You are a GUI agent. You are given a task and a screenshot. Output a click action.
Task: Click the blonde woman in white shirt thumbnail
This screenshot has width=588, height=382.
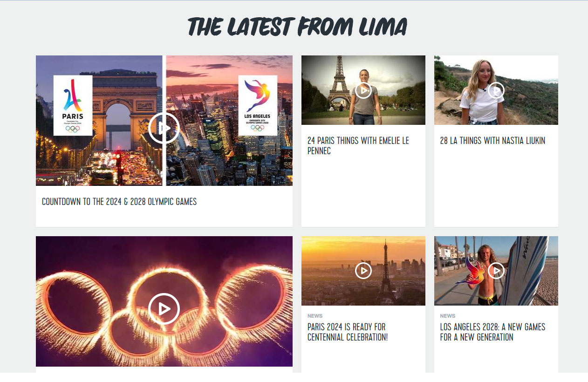point(496,90)
